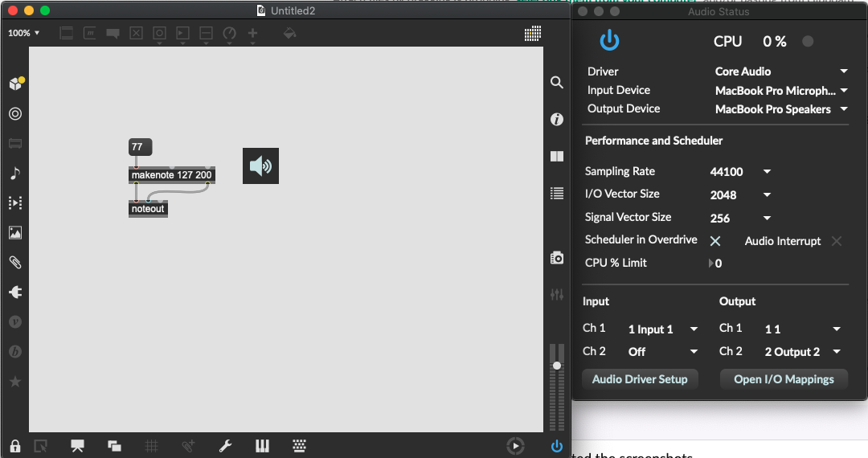868x458 pixels.
Task: Open the star Collections icon in left sidebar
Action: tap(15, 381)
